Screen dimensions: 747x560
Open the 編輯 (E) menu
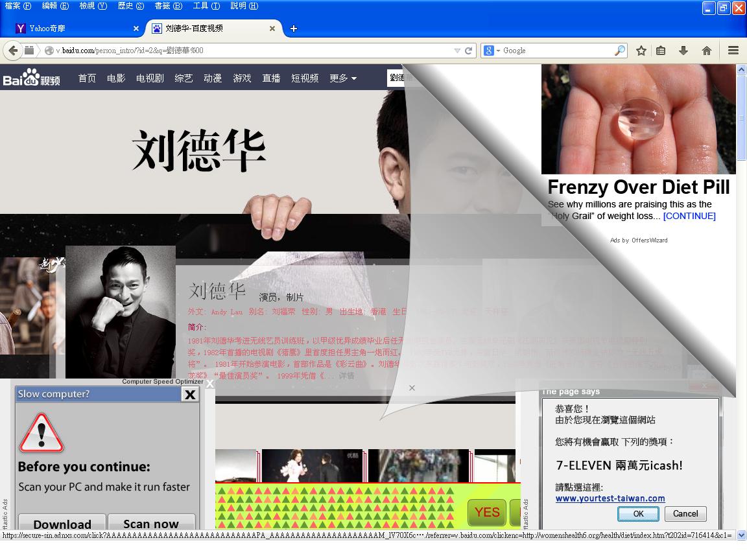coord(55,6)
